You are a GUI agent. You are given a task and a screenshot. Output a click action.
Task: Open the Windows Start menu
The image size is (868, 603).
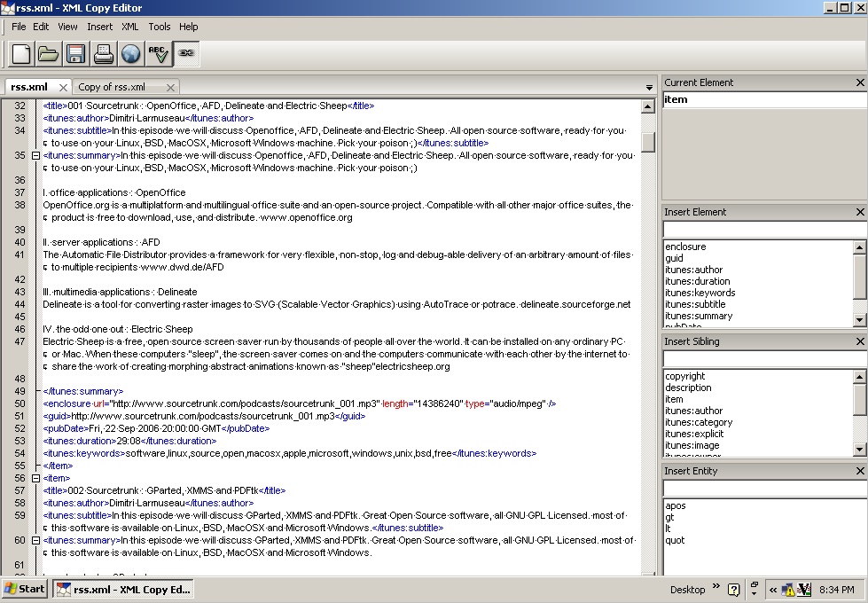pyautogui.click(x=24, y=589)
